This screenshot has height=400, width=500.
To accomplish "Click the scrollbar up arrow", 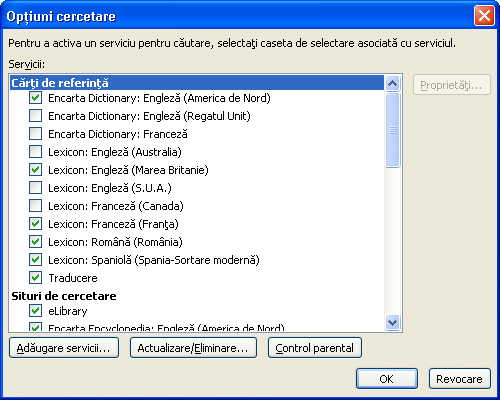I will [393, 83].
